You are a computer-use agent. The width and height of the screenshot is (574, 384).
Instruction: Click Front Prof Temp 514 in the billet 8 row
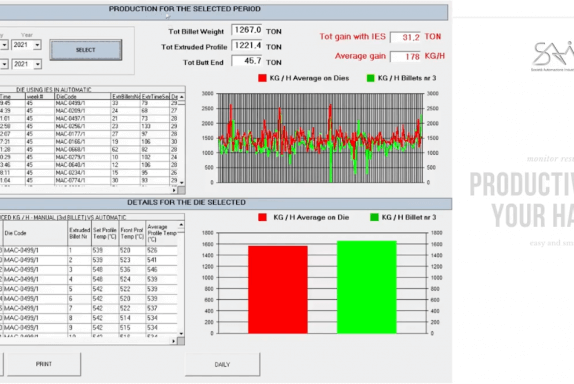132,318
